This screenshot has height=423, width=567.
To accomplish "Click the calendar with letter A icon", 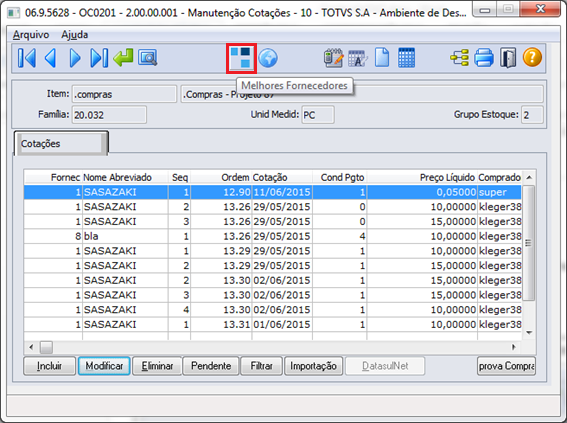I will pos(358,58).
